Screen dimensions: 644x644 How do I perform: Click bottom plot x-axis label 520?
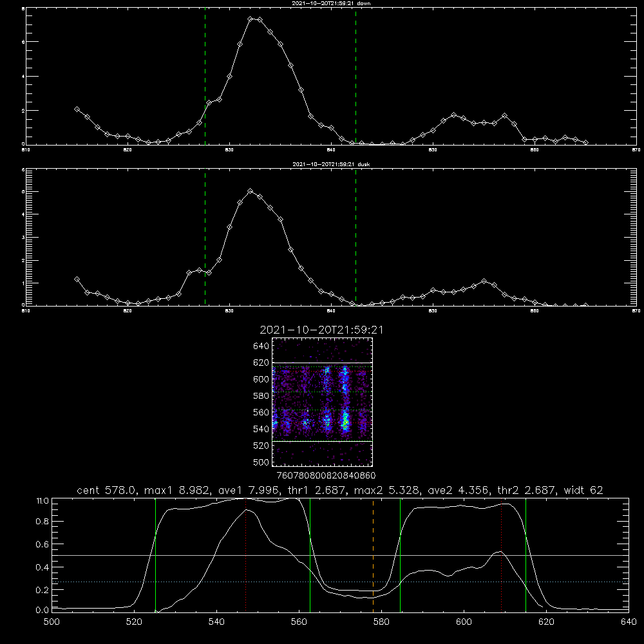(134, 622)
